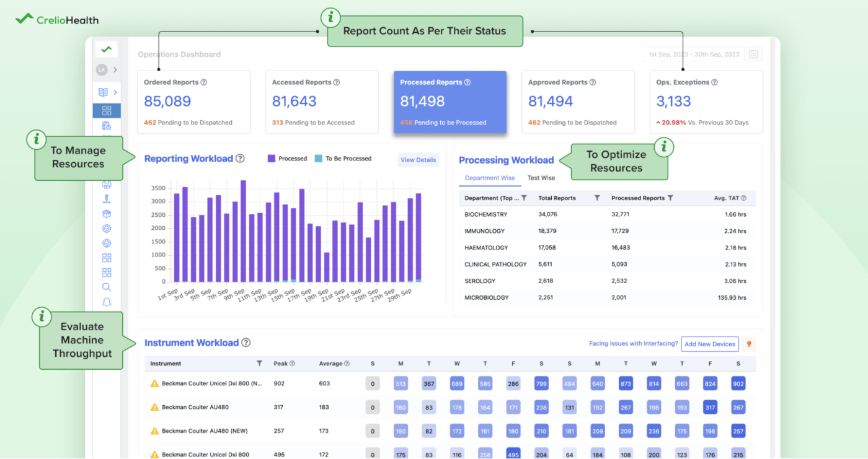Click help icon beside Reporting Workload
This screenshot has height=459, width=868.
point(240,159)
